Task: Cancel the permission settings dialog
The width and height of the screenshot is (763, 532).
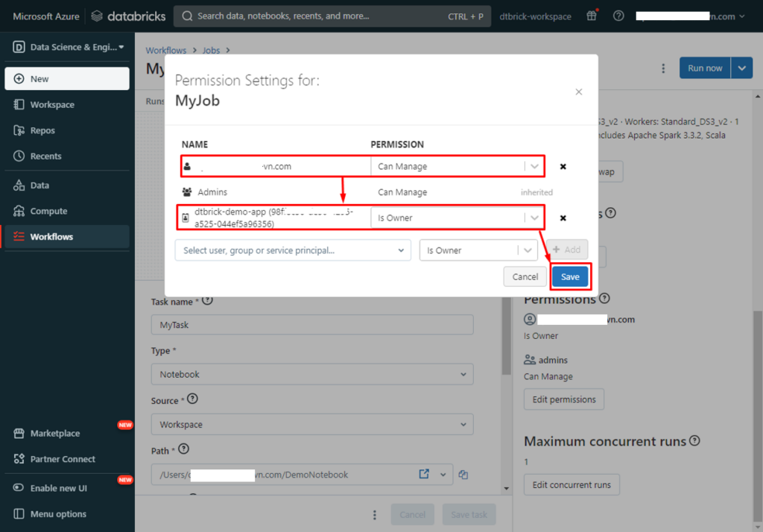Action: tap(525, 276)
